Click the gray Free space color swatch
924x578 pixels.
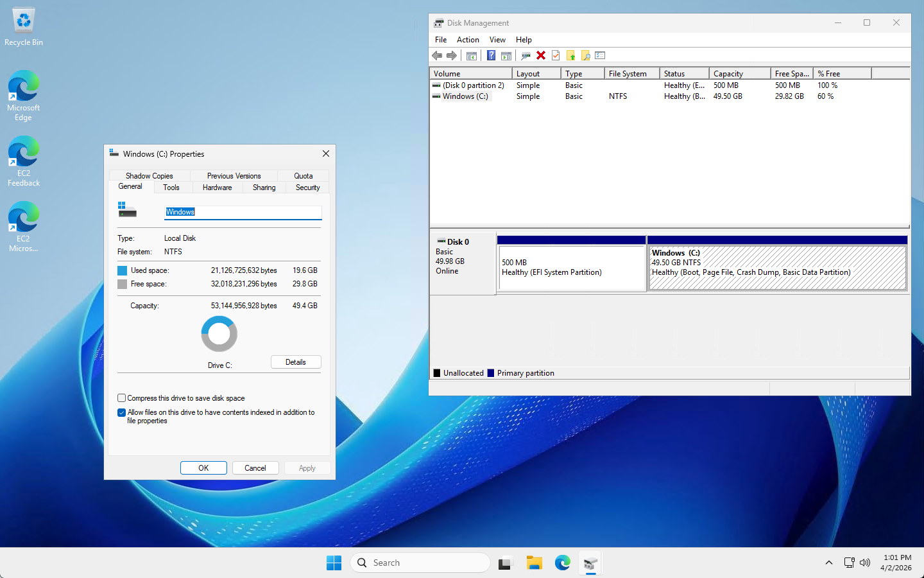coord(122,284)
